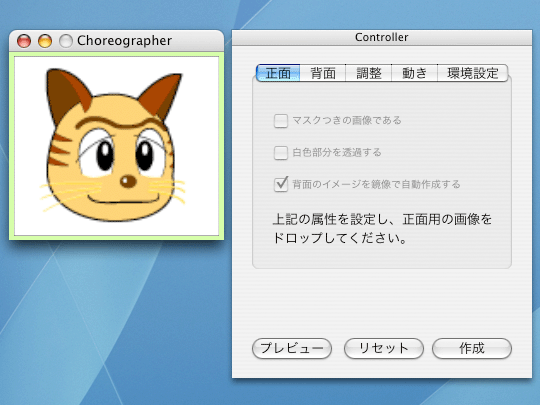Screen dimensions: 540x405
Task: Switch to the 背面 tab
Action: point(323,73)
